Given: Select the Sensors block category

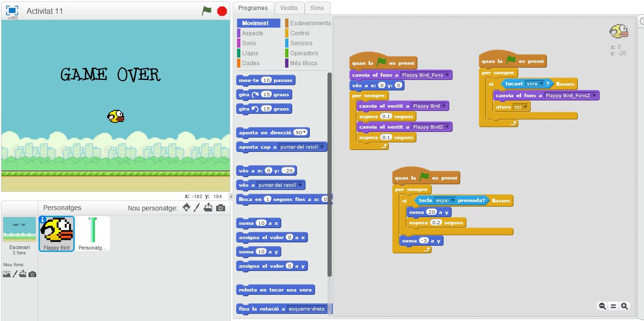Looking at the screenshot, I should pos(301,43).
